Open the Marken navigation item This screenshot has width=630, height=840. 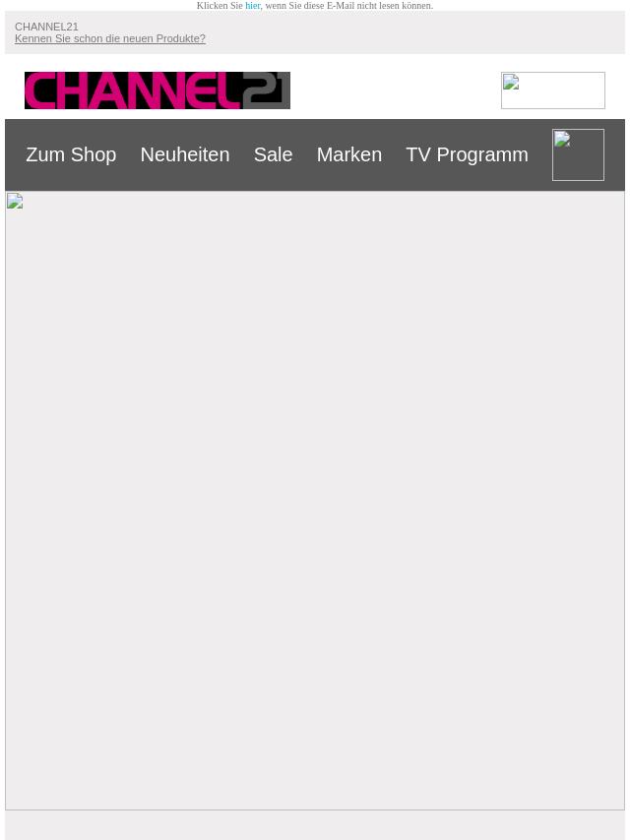349,154
